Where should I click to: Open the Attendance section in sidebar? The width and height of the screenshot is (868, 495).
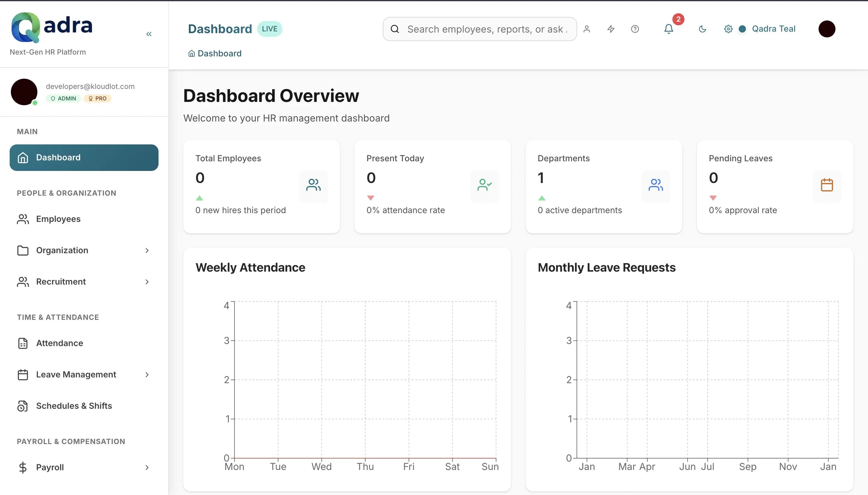(x=60, y=343)
